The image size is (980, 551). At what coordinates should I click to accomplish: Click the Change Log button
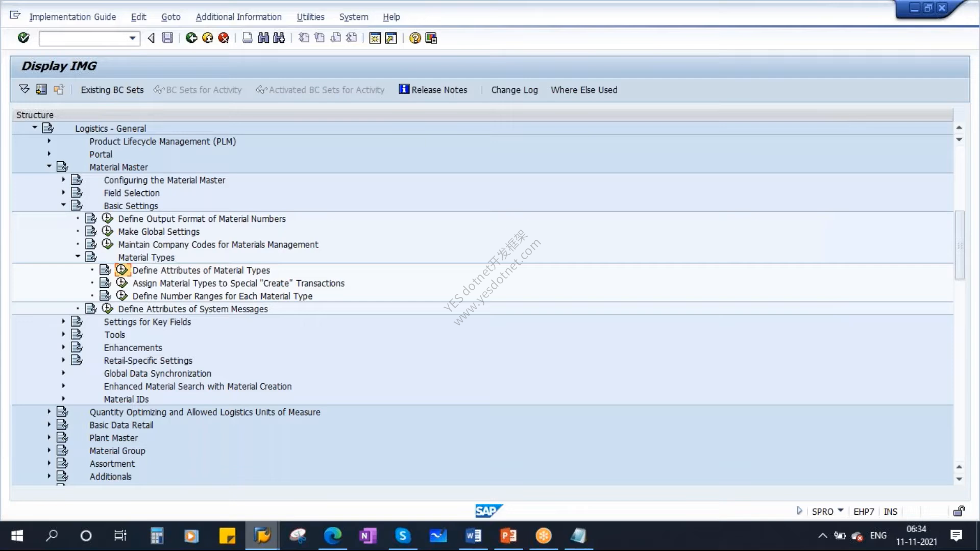point(514,90)
